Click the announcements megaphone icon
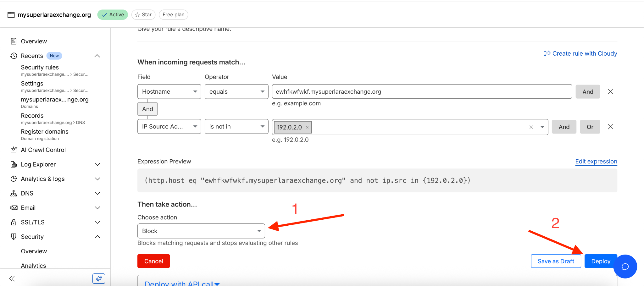The height and width of the screenshot is (286, 644). pos(99,278)
